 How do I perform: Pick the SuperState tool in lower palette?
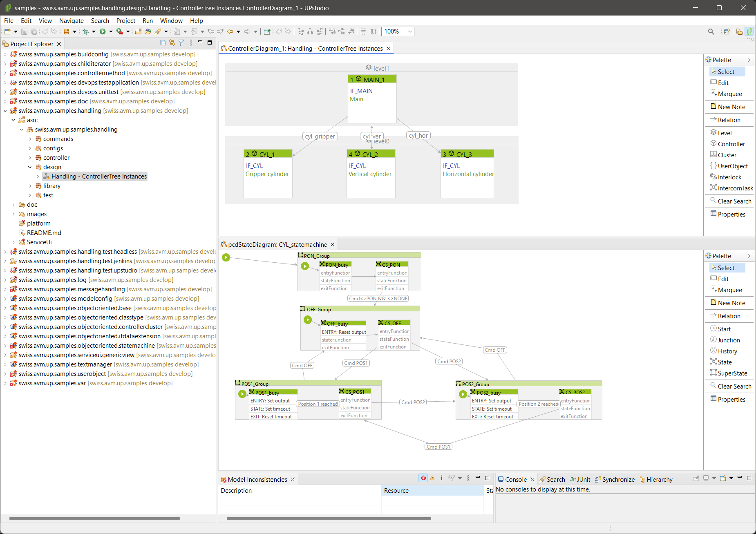coord(732,373)
